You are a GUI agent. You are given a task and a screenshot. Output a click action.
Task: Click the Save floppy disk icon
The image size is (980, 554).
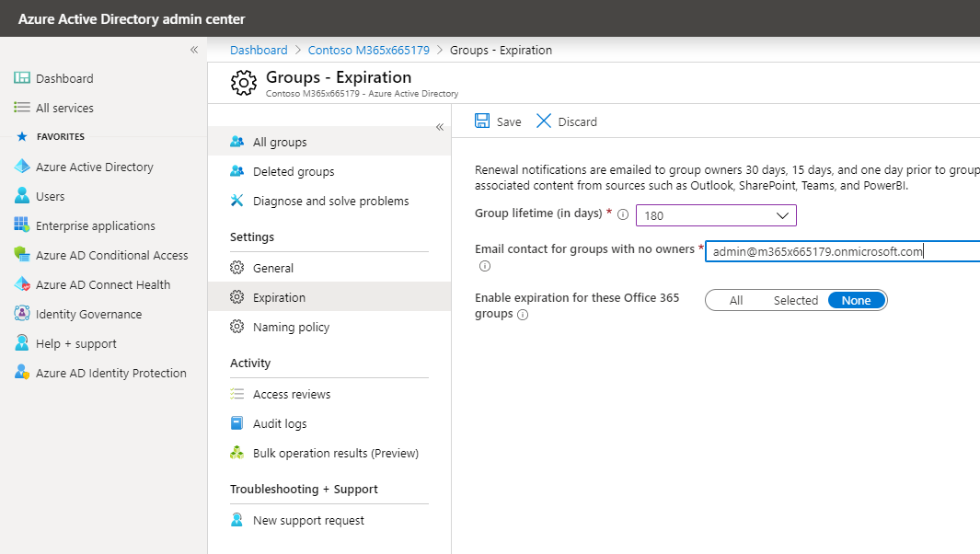[482, 121]
